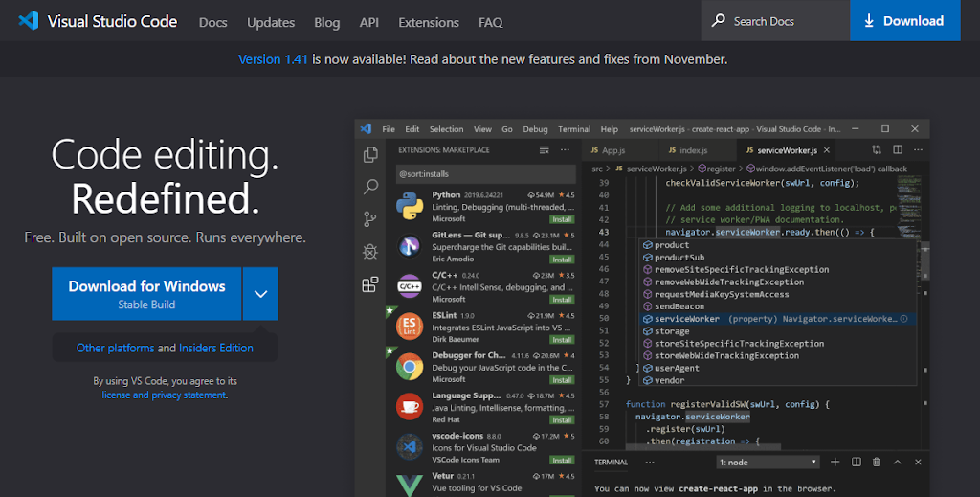The height and width of the screenshot is (497, 980).
Task: Click the @sort:installs extensions search box
Action: tap(485, 173)
